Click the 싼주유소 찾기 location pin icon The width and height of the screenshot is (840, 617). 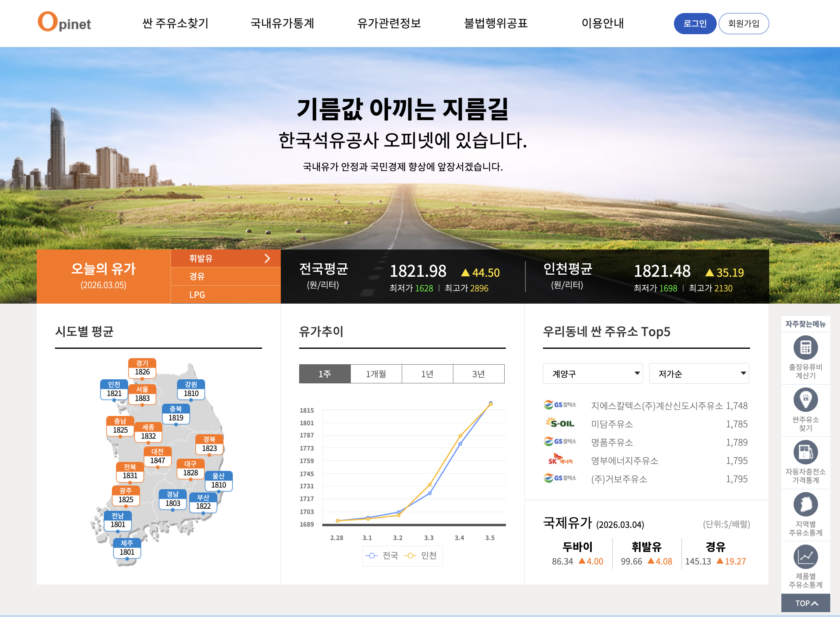(x=805, y=400)
